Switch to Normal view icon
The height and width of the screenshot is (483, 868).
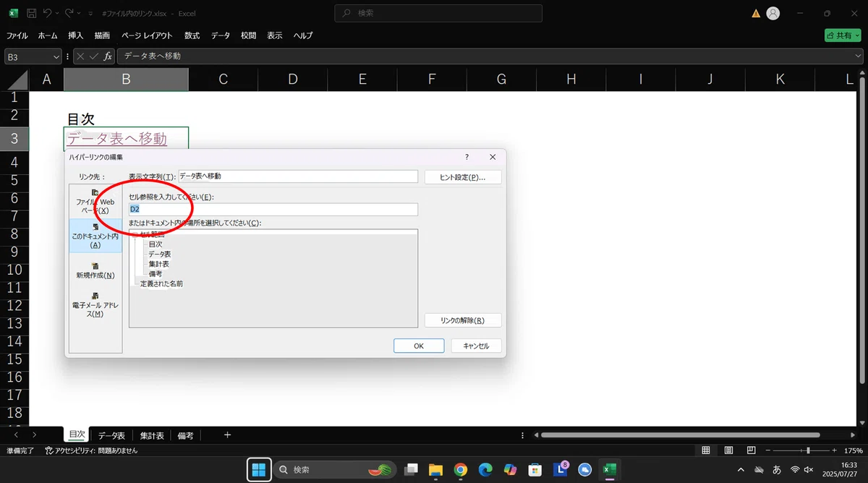[x=707, y=450]
